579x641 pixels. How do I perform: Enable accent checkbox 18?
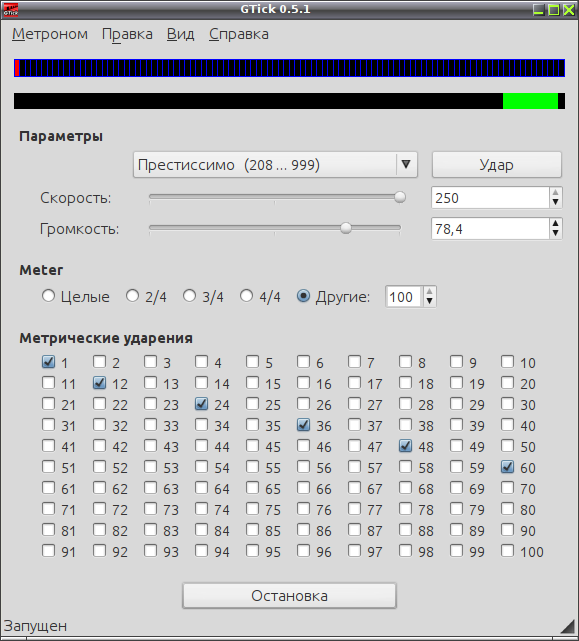[405, 383]
